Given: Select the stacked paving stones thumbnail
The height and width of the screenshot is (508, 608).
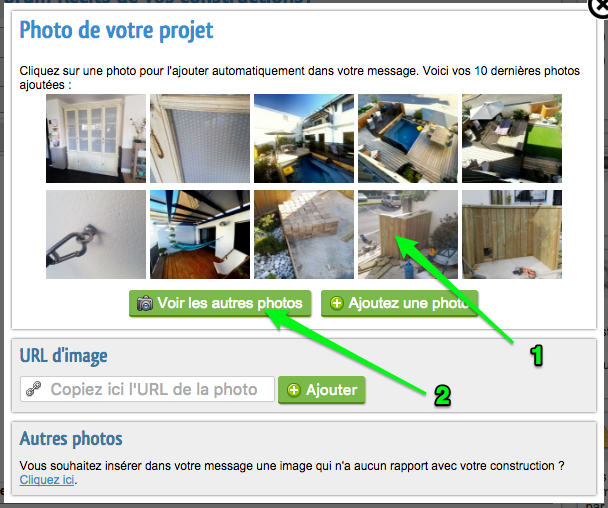Looking at the screenshot, I should [304, 234].
